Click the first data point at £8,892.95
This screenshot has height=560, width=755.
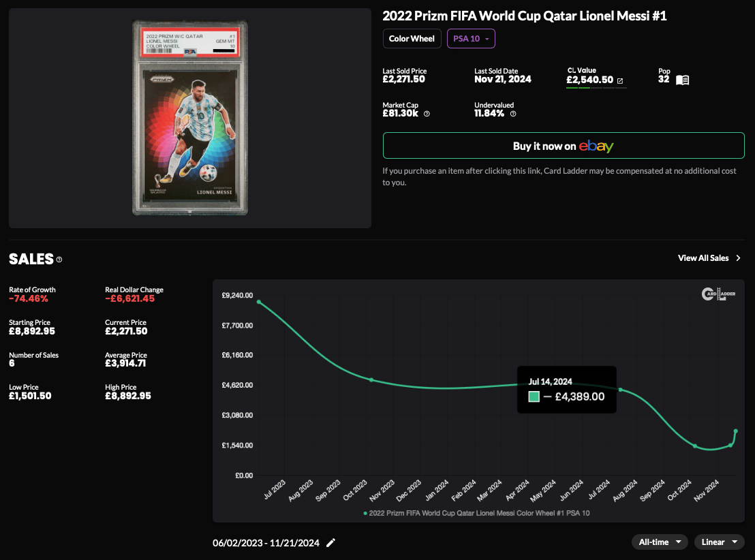[259, 302]
